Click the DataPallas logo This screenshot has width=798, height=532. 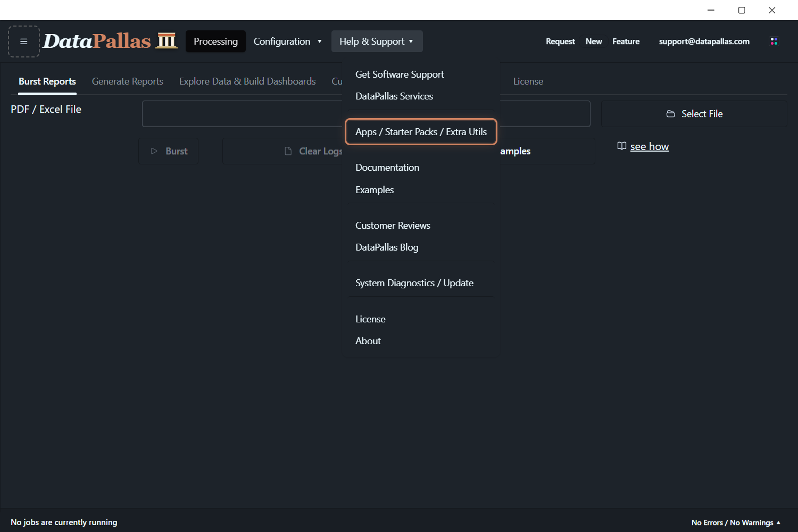[110, 41]
